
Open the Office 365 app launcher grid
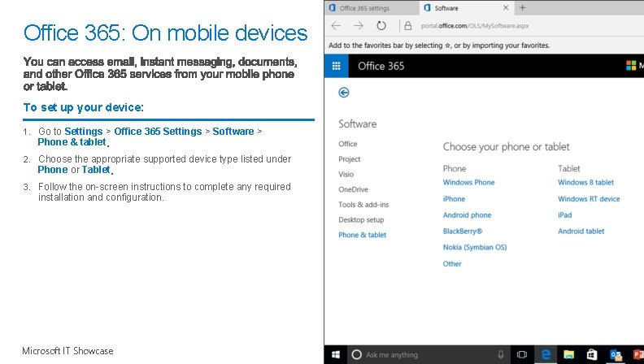[336, 66]
